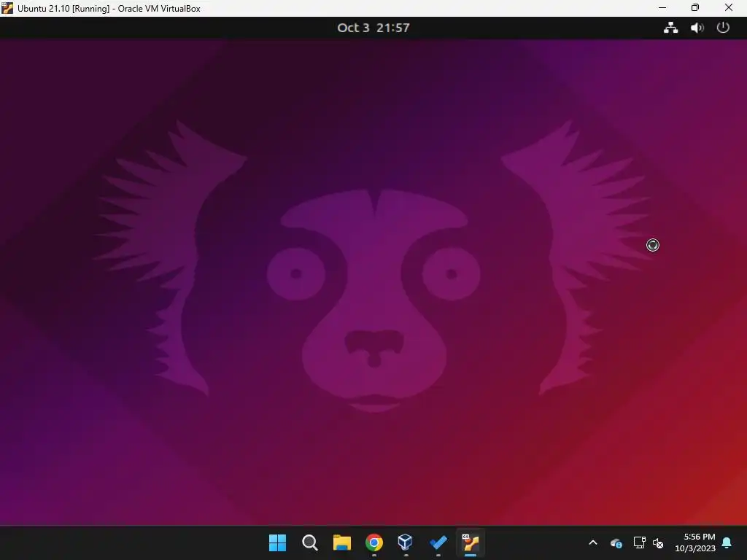The width and height of the screenshot is (747, 560).
Task: Select running Ubuntu VM taskbar icon
Action: coord(471,542)
